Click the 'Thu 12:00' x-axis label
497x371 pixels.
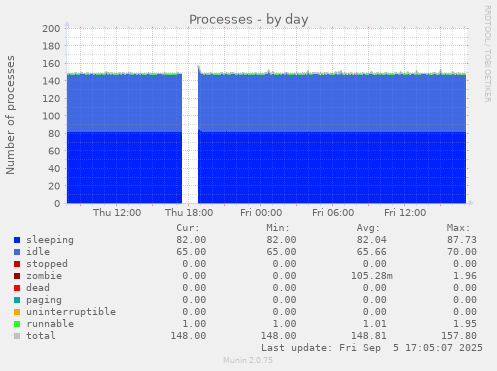pos(117,213)
